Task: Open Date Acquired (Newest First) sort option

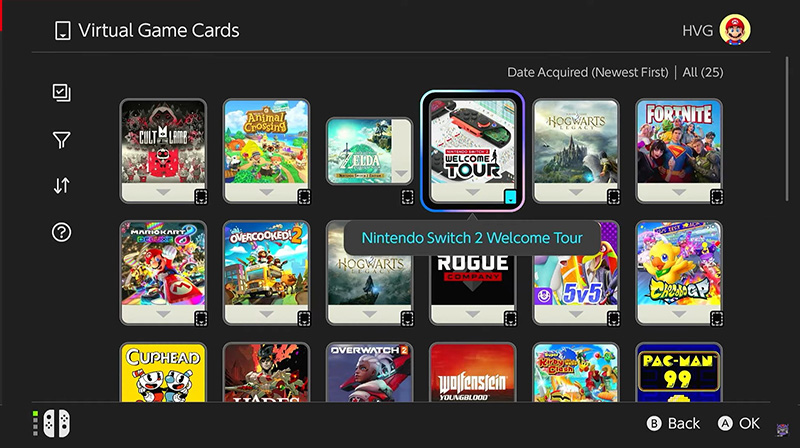Action: coord(587,72)
